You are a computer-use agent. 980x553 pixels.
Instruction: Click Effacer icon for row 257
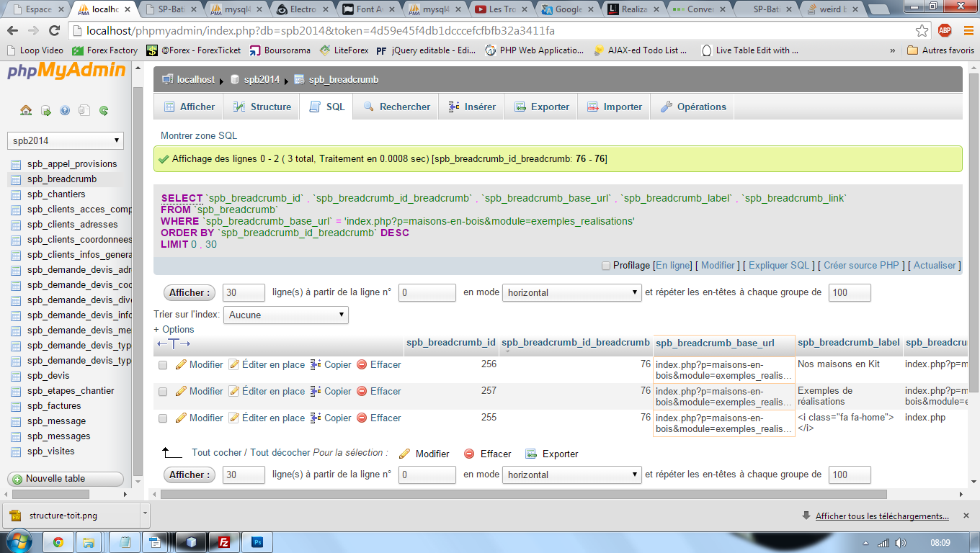coord(362,391)
